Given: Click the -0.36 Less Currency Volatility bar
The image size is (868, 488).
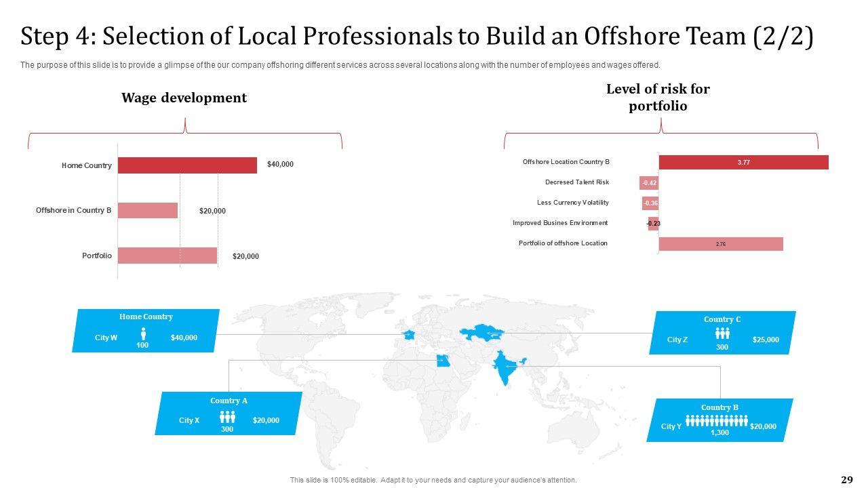Looking at the screenshot, I should tap(650, 203).
